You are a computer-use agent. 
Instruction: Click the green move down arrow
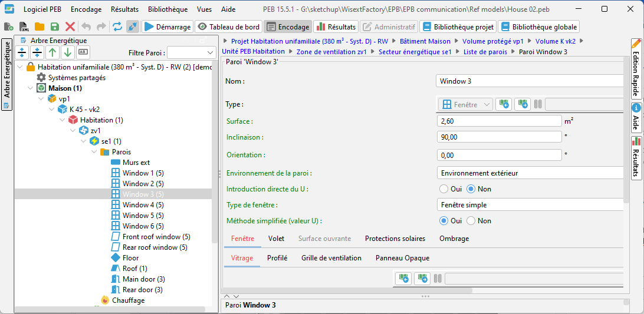click(68, 52)
